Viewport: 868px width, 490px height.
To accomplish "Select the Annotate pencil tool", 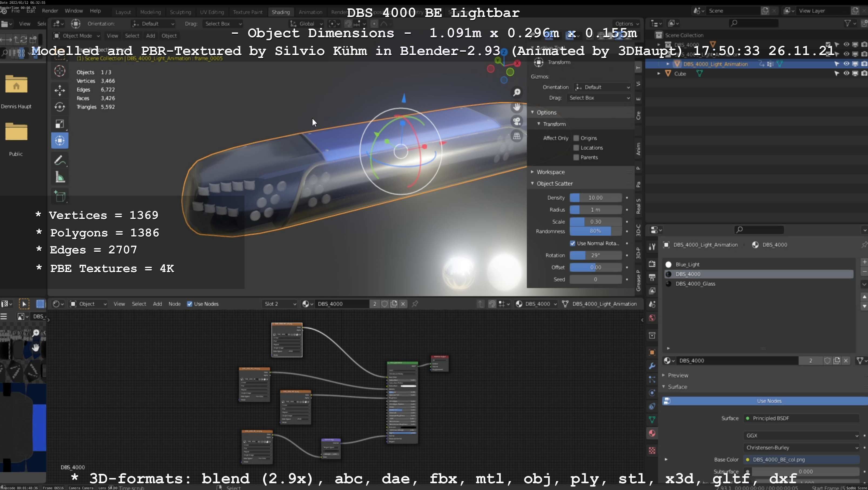I will click(x=60, y=160).
